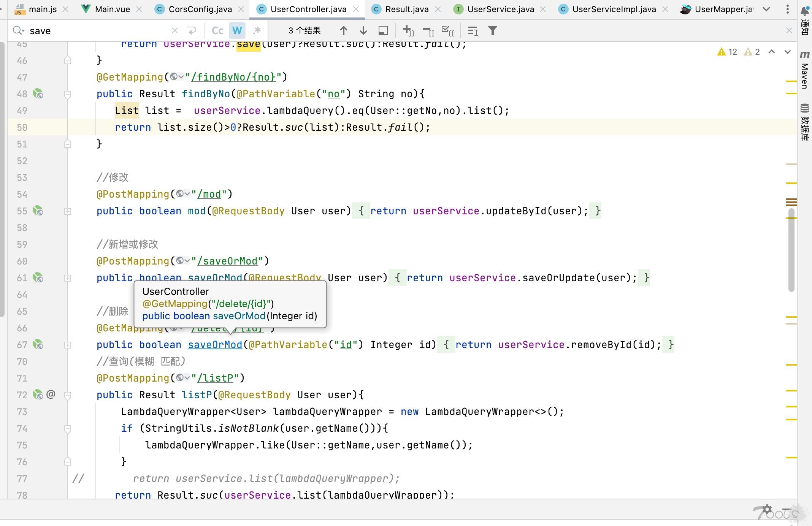The height and width of the screenshot is (526, 812).
Task: Close the CorsConfig.java tab
Action: pos(241,9)
